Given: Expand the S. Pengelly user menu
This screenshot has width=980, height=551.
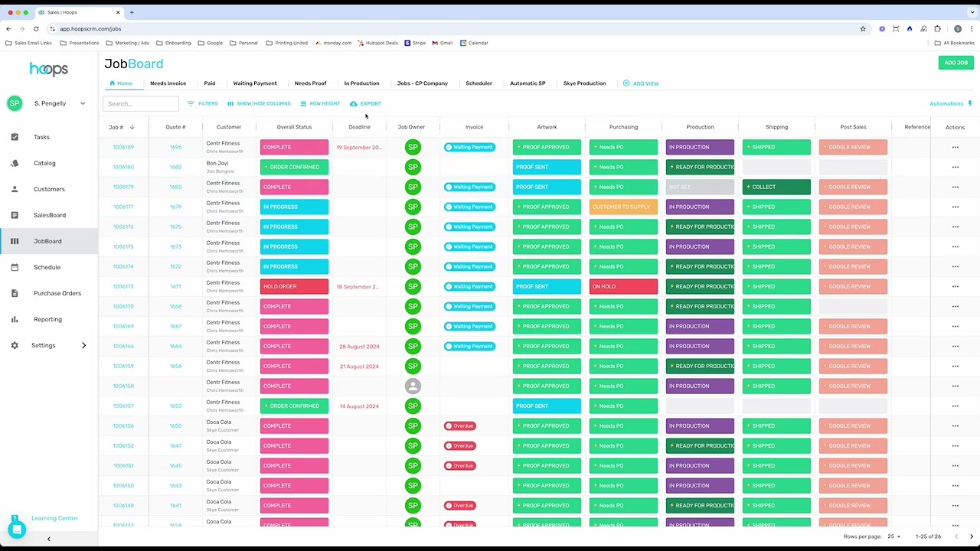Looking at the screenshot, I should [x=83, y=103].
